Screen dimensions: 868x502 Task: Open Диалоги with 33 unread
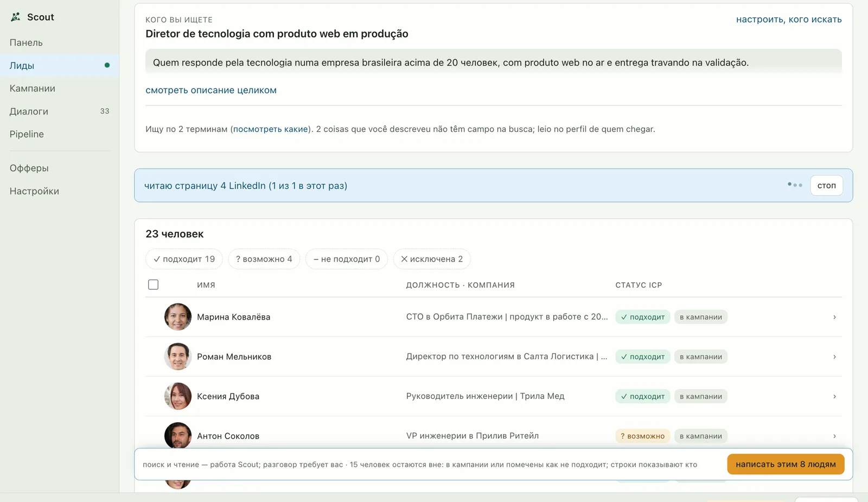(x=59, y=111)
